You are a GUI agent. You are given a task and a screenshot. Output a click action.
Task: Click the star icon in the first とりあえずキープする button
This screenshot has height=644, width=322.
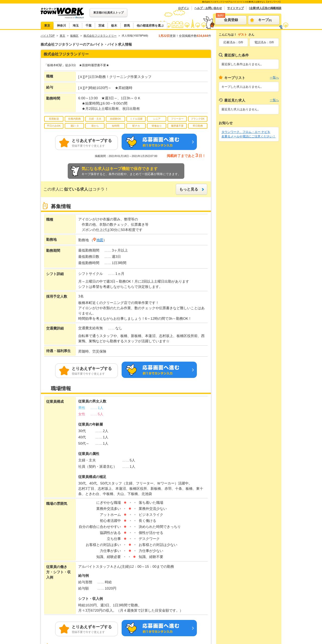coord(64,143)
